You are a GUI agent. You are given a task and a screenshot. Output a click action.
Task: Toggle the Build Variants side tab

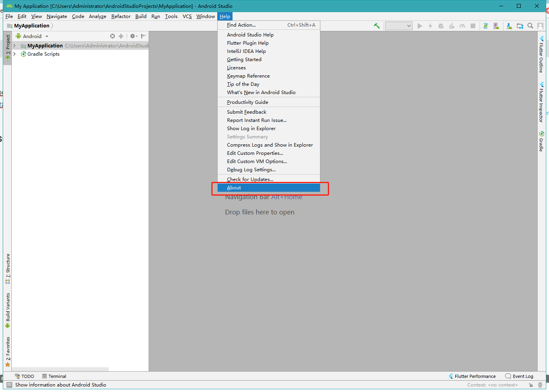click(7, 310)
